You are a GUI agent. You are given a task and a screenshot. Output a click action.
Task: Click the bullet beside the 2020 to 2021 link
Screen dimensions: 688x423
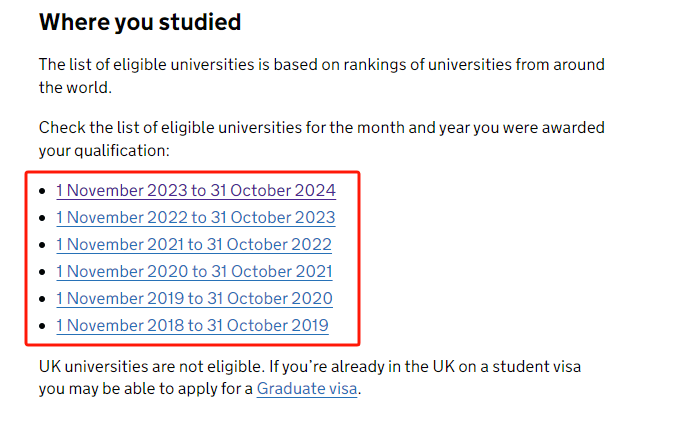42,272
